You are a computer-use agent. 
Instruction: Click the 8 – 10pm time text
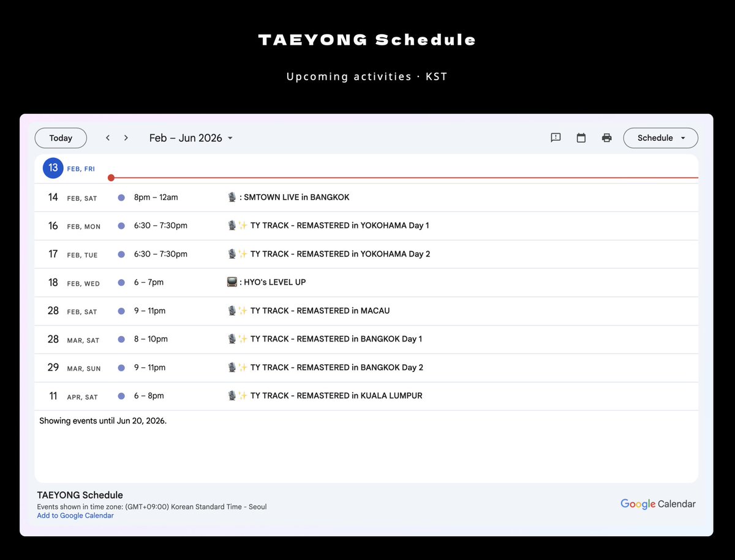point(151,339)
